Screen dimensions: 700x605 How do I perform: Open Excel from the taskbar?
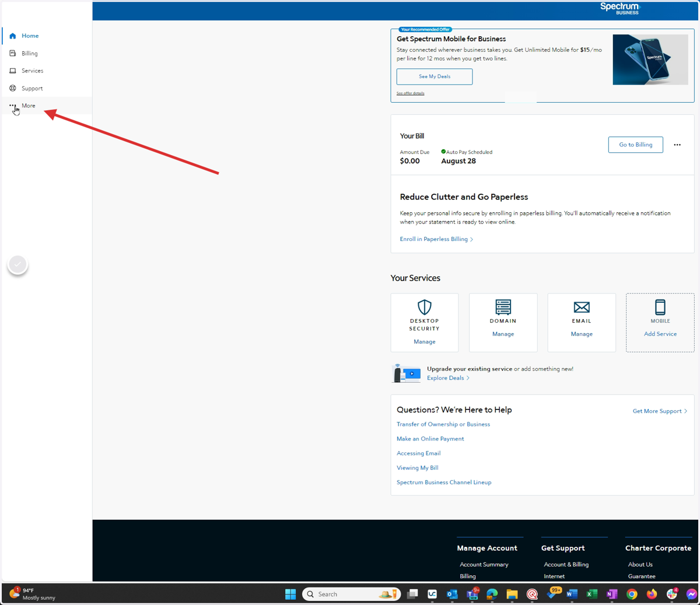[592, 594]
